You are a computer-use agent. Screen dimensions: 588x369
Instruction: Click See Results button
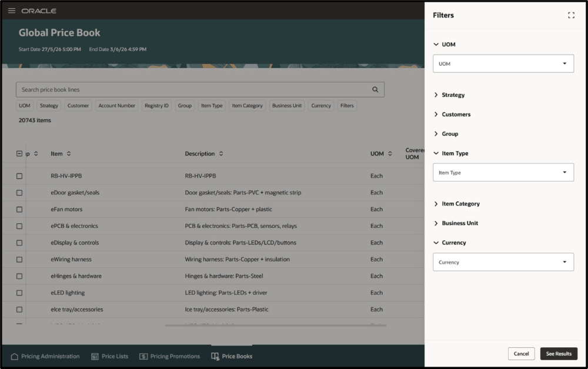pos(559,354)
